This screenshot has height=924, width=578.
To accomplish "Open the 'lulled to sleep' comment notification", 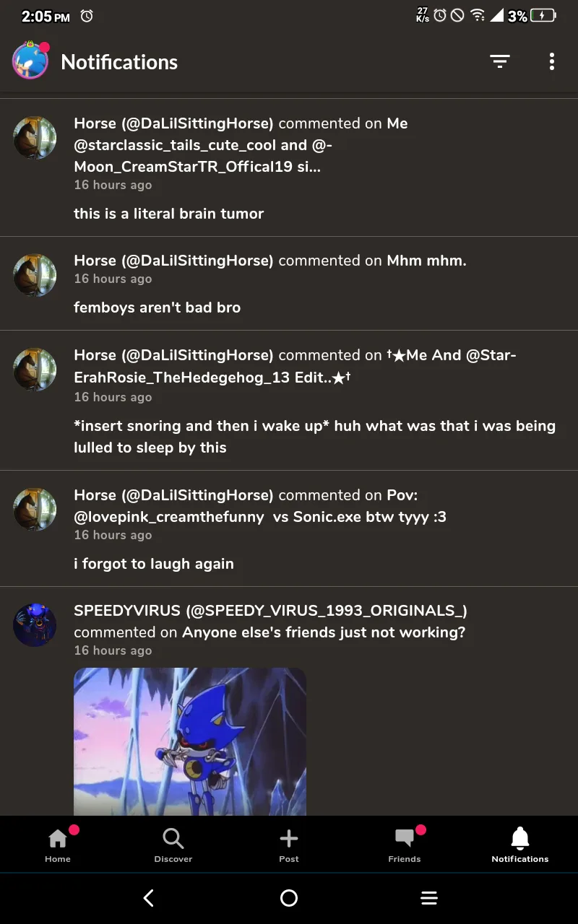I will pyautogui.click(x=289, y=401).
